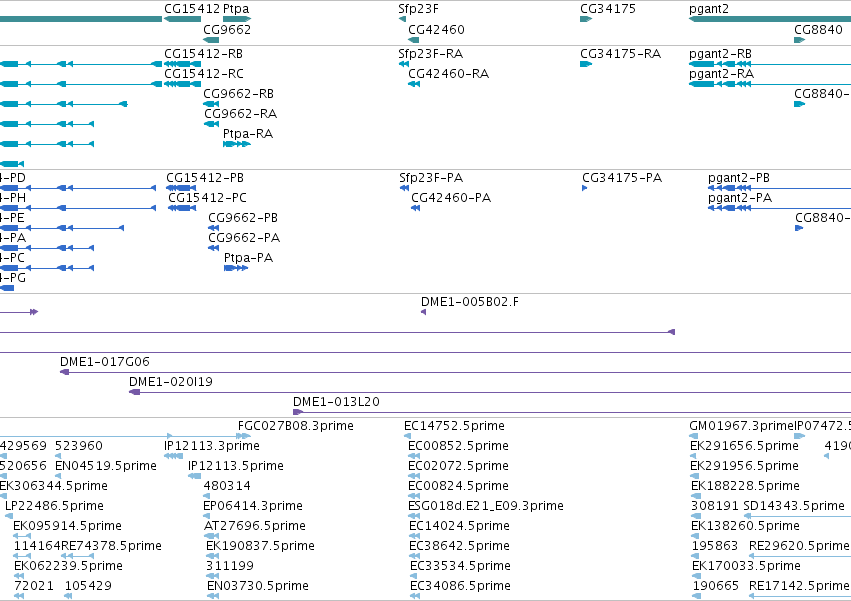Viewport: 851px width, 601px height.
Task: Click the CG34175-RA transcript label
Action: [621, 54]
